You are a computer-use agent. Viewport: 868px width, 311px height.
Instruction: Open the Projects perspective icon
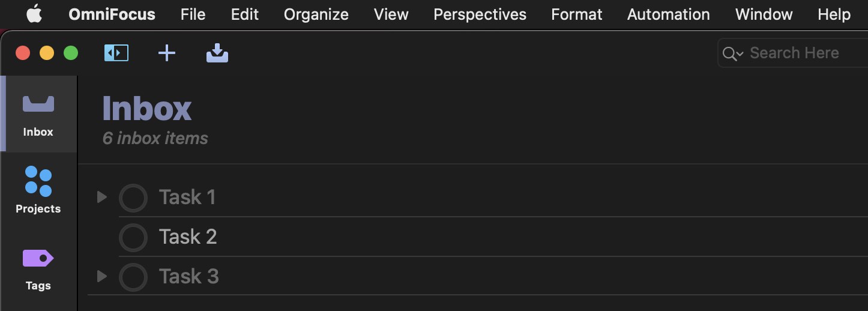[x=38, y=190]
